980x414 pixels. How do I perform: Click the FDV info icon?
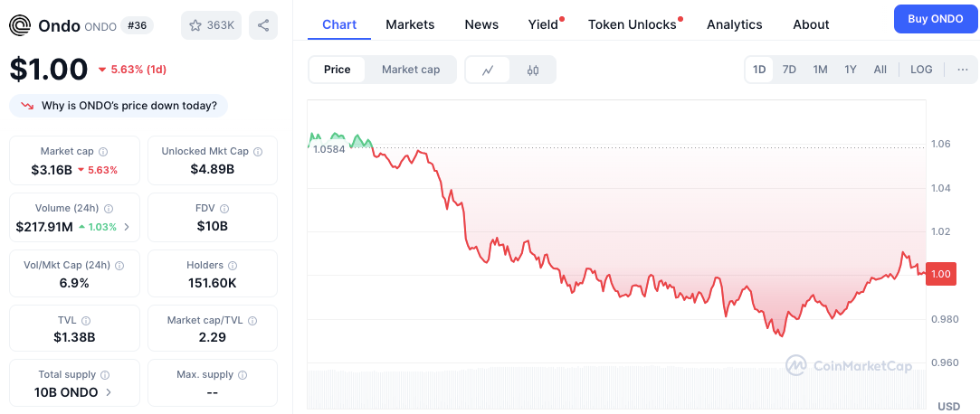(224, 209)
